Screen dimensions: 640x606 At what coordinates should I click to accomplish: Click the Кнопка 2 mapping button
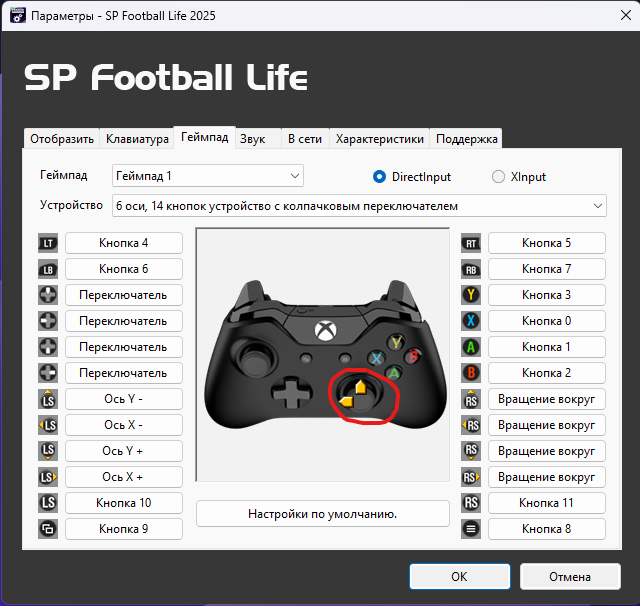547,373
